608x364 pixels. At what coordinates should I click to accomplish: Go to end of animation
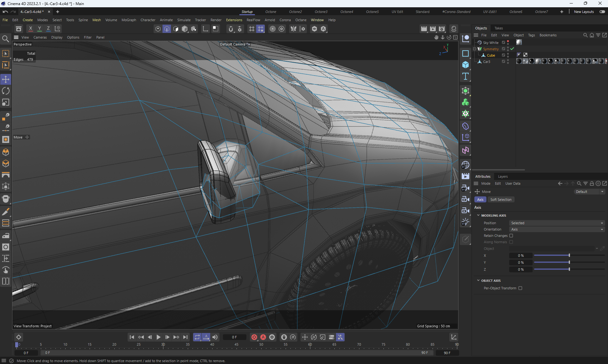(x=185, y=337)
